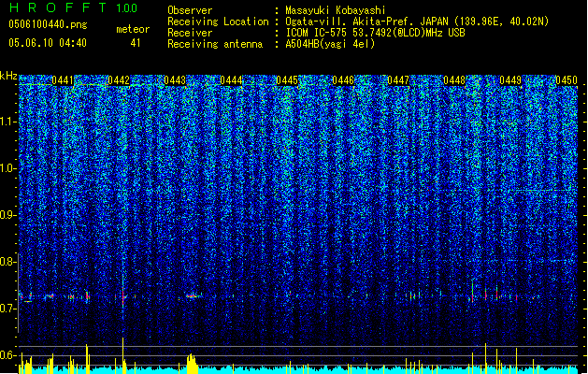Click the 1.1 kHz axis tick label
588x374 pixels.
tap(8, 122)
